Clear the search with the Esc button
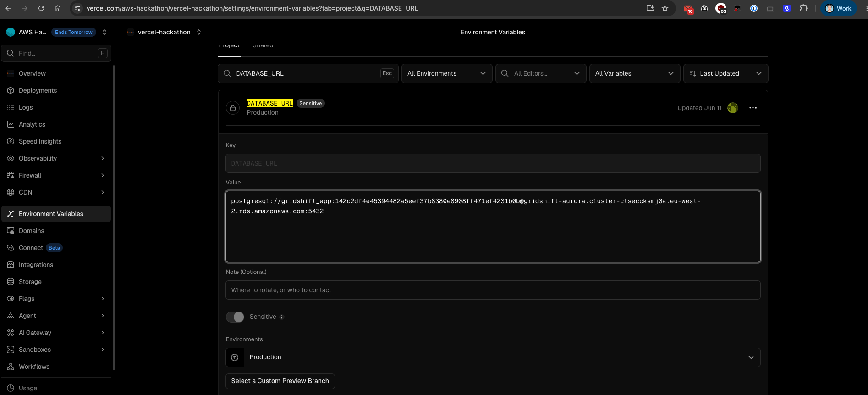The image size is (868, 395). coord(387,73)
